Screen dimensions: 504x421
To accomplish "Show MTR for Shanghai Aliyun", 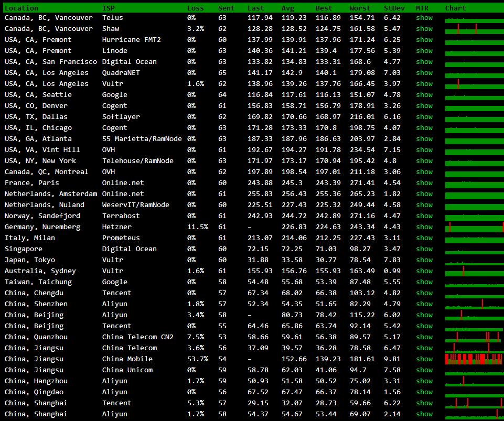I will 424,414.
